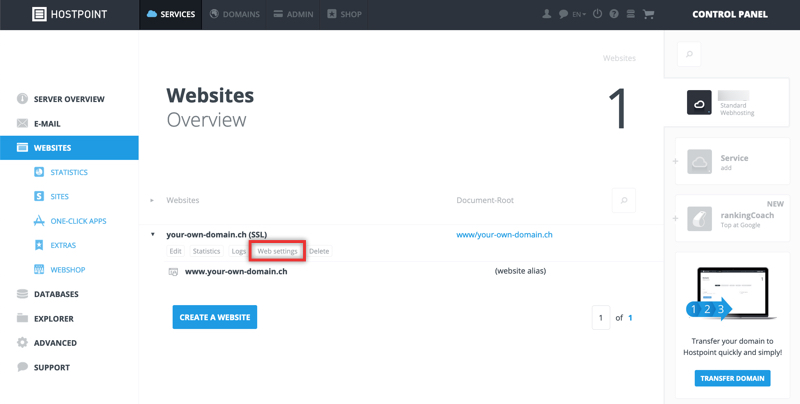Click the Explorer folder icon

pos(22,318)
